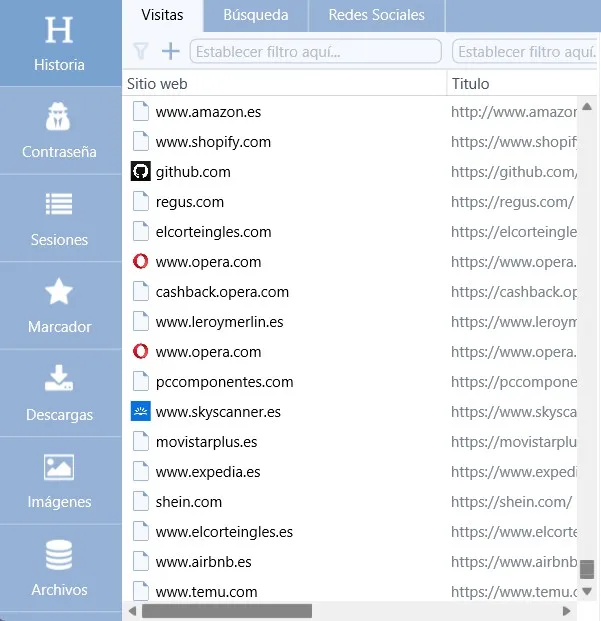
Task: Click the https://pccompone title cell
Action: (514, 382)
